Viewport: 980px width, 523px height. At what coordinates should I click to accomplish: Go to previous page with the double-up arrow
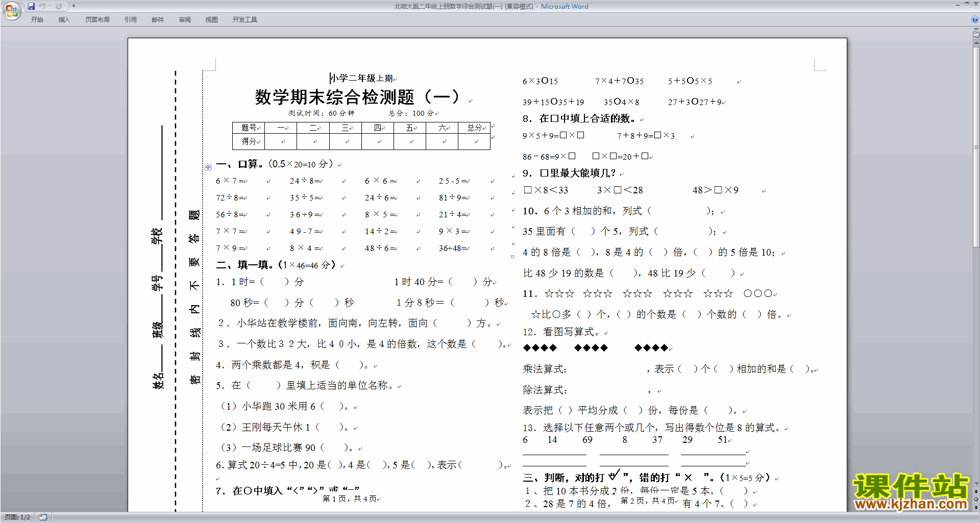(x=976, y=492)
